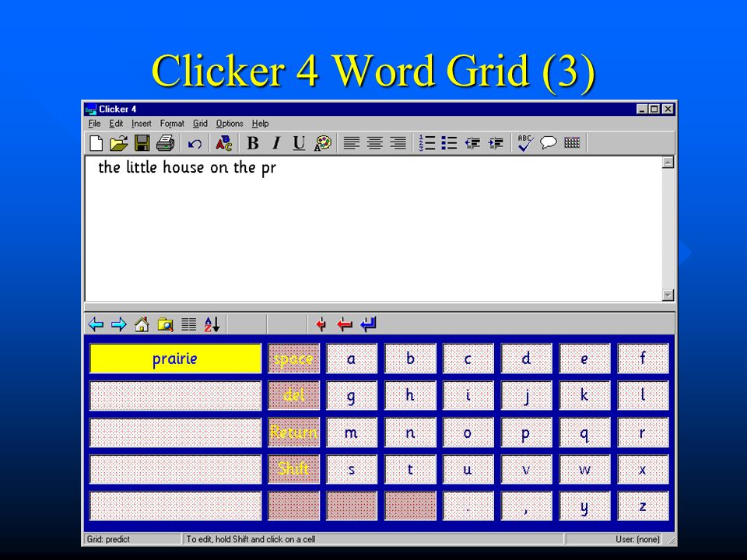Print using the printer icon
This screenshot has height=560, width=747.
(x=165, y=143)
